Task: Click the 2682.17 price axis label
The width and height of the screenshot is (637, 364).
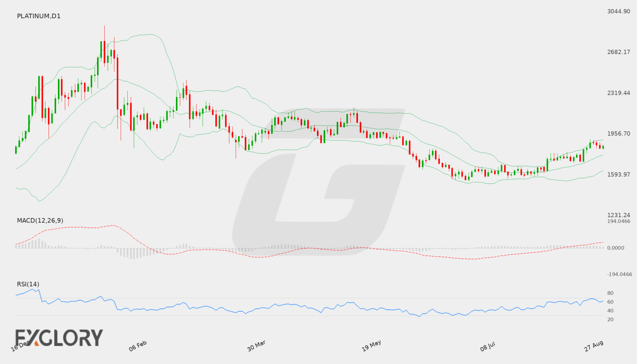Action: (x=618, y=52)
